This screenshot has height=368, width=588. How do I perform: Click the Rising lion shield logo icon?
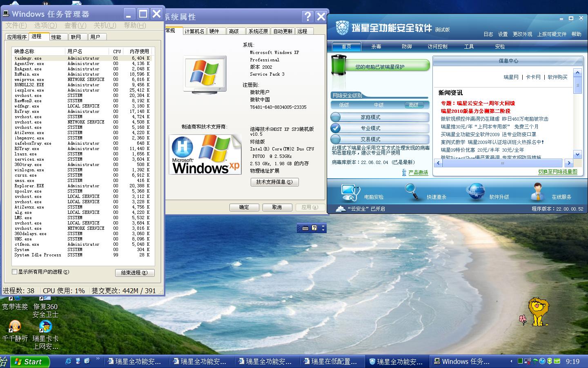pos(342,28)
